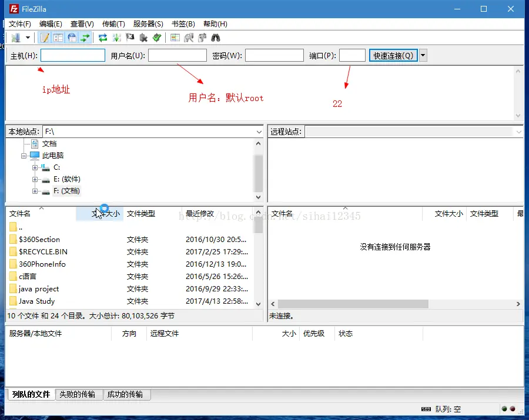Open the Site Manager dropdown arrow

click(28, 38)
